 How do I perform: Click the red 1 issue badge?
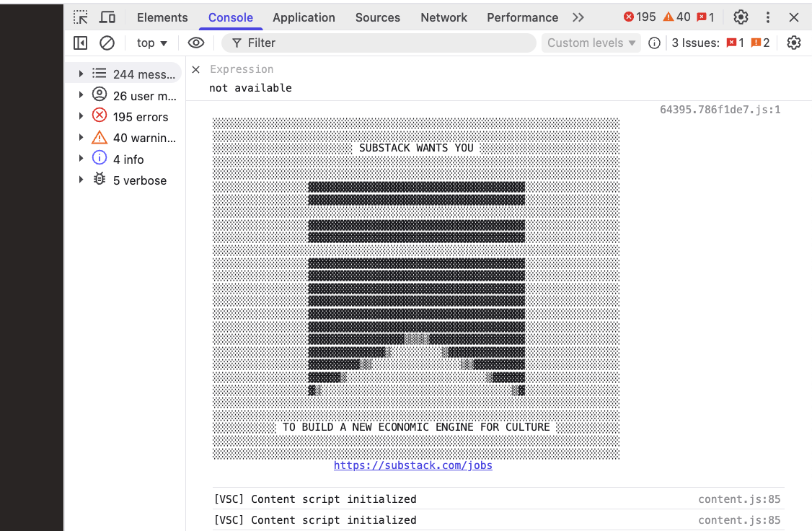tap(736, 43)
